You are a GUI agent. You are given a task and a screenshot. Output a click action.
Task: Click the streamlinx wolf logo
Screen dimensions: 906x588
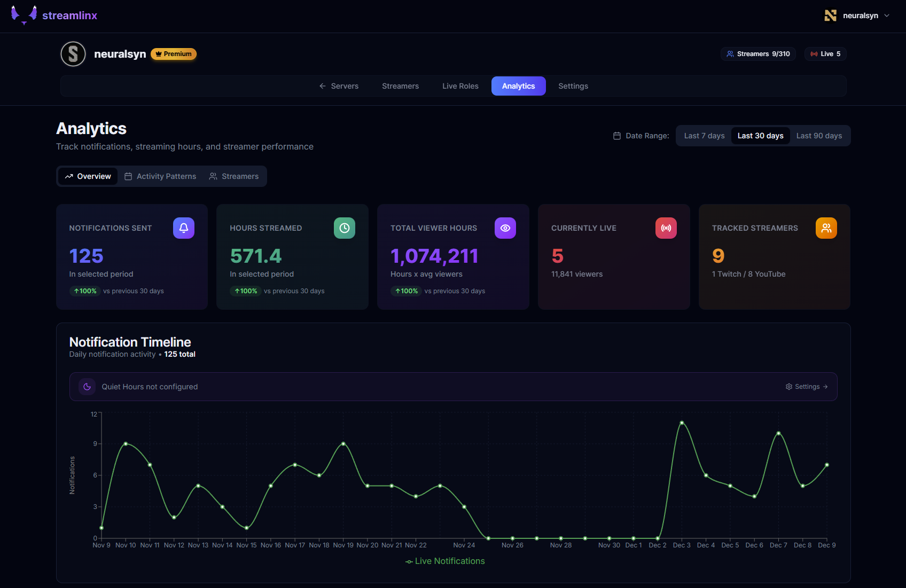tap(24, 15)
